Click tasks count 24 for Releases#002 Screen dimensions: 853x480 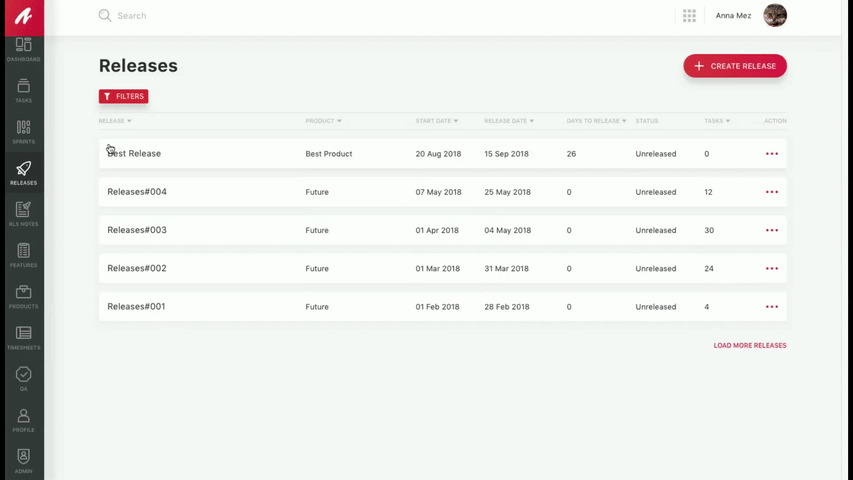[708, 268]
